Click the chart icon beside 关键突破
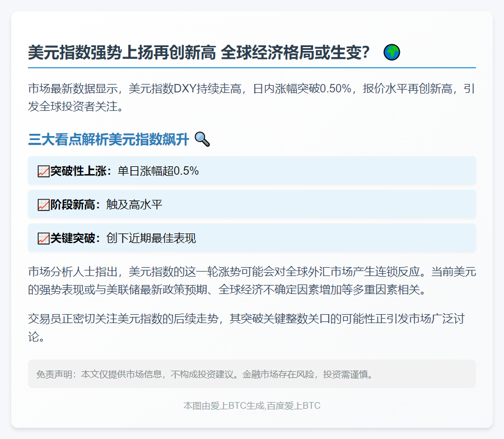Viewport: 504px width, 439px height. pos(43,238)
